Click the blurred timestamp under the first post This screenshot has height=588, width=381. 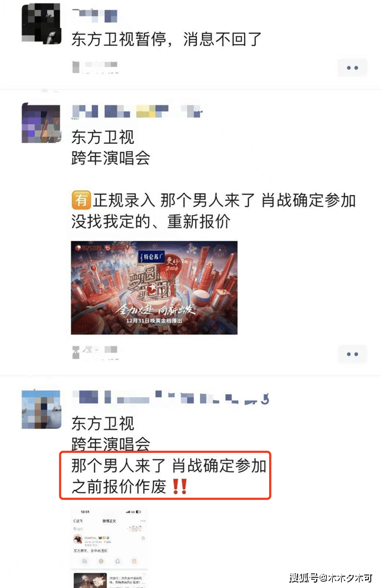pyautogui.click(x=95, y=67)
